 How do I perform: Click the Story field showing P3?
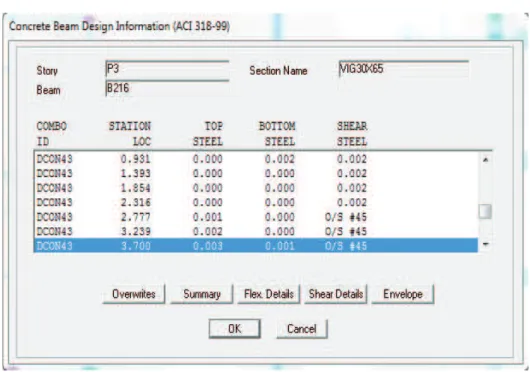click(167, 69)
